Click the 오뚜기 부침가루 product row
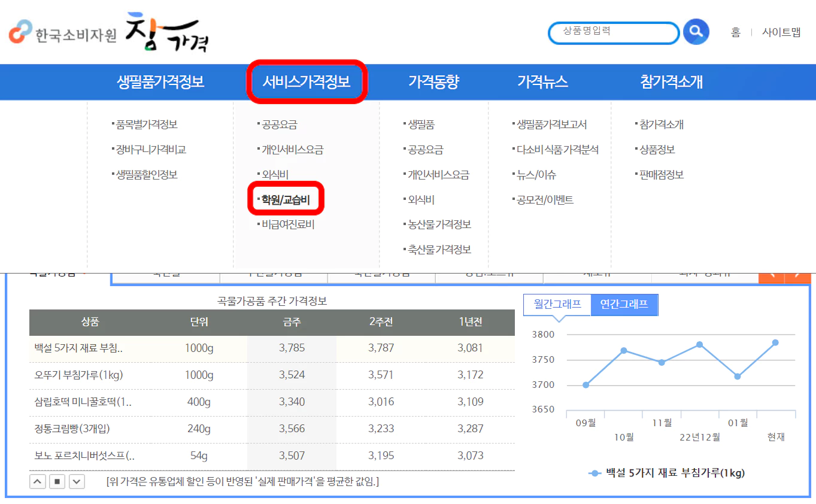This screenshot has width=816, height=504. (x=269, y=375)
